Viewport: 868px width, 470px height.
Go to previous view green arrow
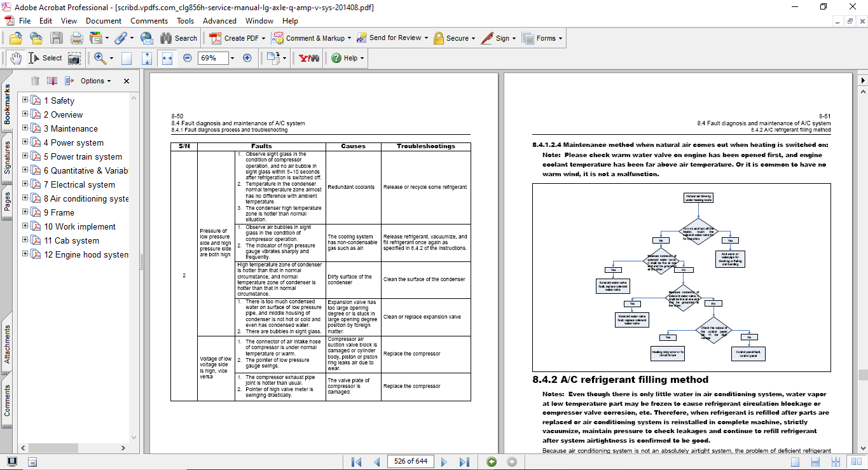491,462
